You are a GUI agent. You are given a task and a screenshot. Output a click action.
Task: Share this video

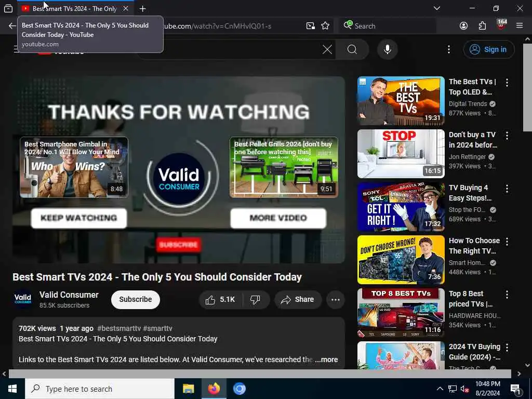(298, 300)
